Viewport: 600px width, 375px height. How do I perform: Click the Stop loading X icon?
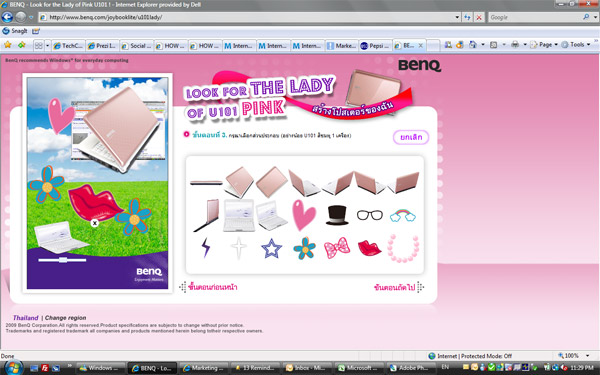tap(479, 17)
